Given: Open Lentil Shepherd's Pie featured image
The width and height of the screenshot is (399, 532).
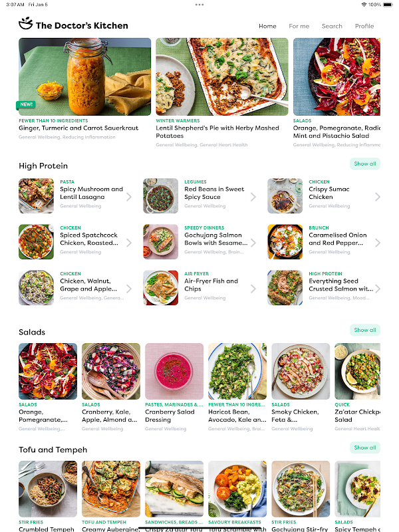Looking at the screenshot, I should [x=222, y=76].
